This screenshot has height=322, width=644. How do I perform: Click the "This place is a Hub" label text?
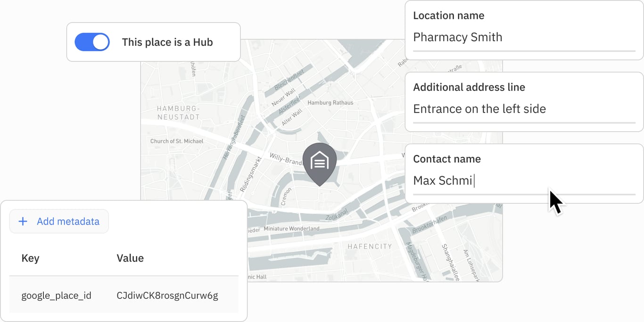coord(167,42)
